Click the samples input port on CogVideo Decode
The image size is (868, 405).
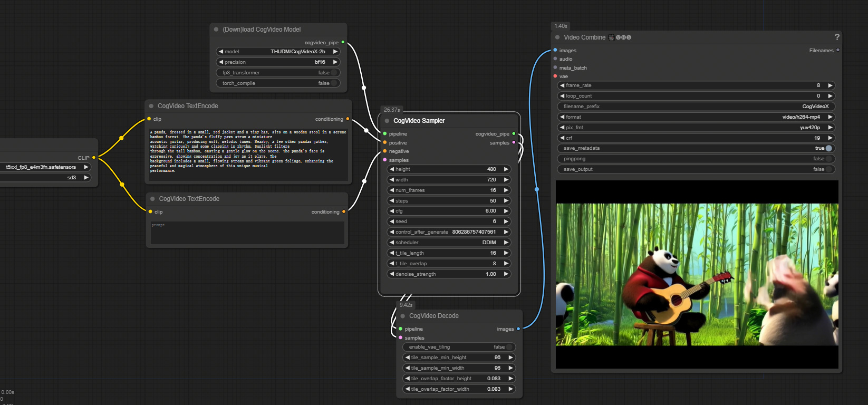point(401,338)
